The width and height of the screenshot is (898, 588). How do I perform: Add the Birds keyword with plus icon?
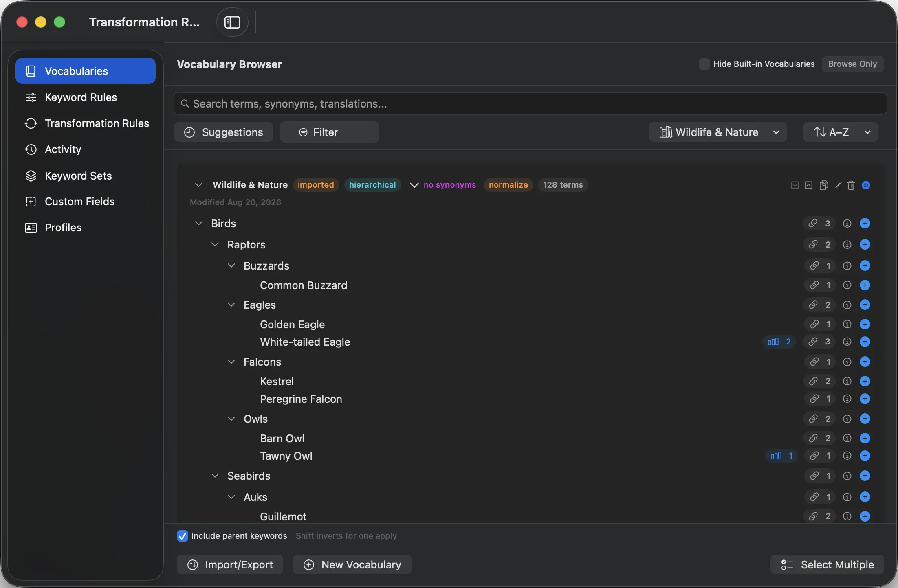point(865,223)
